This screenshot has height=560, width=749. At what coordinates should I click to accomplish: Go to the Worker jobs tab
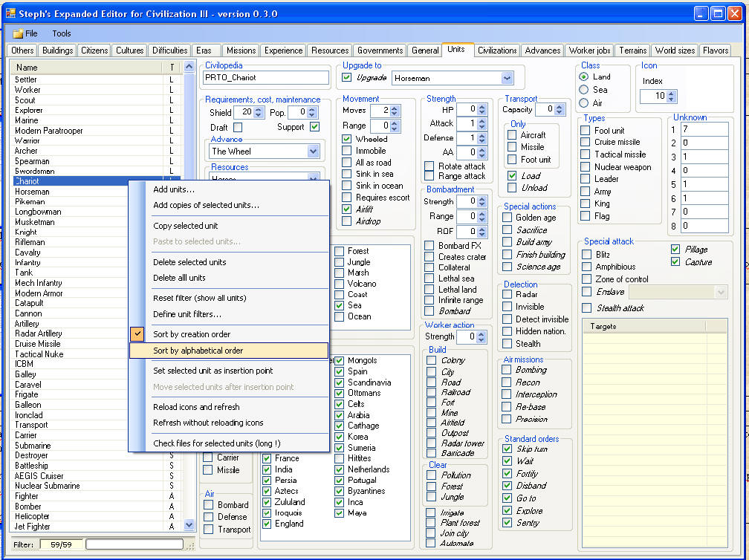pyautogui.click(x=589, y=50)
